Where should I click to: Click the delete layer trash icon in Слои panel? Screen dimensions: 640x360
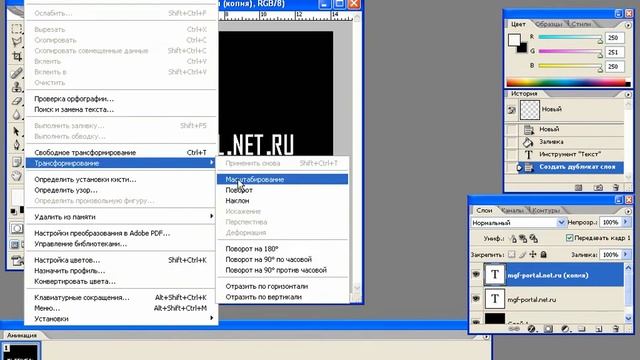tap(616, 329)
